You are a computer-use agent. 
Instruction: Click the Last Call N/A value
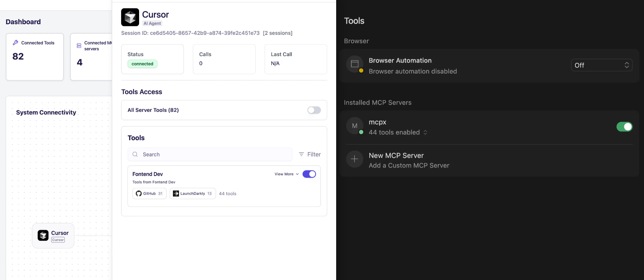pyautogui.click(x=275, y=63)
